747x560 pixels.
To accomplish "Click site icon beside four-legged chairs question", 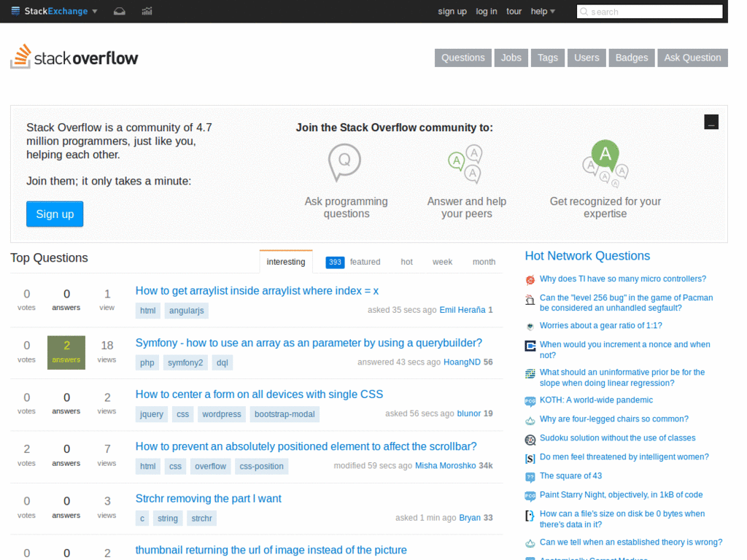I will point(530,421).
